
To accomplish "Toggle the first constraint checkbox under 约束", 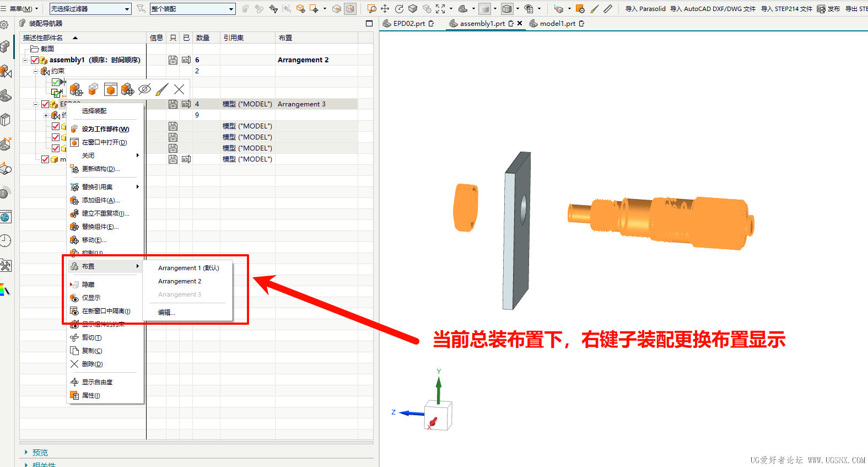I will pyautogui.click(x=56, y=82).
